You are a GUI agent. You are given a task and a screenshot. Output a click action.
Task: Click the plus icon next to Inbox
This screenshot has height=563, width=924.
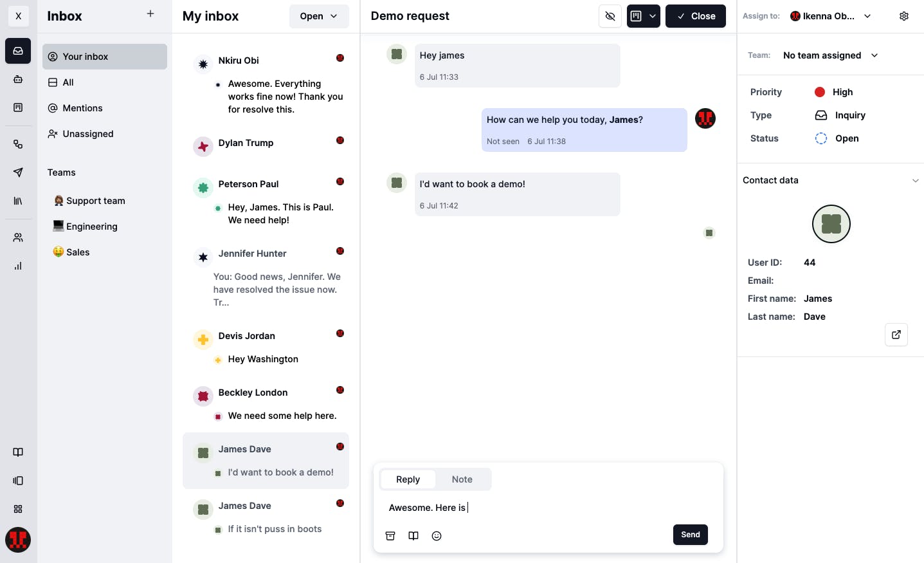point(150,14)
